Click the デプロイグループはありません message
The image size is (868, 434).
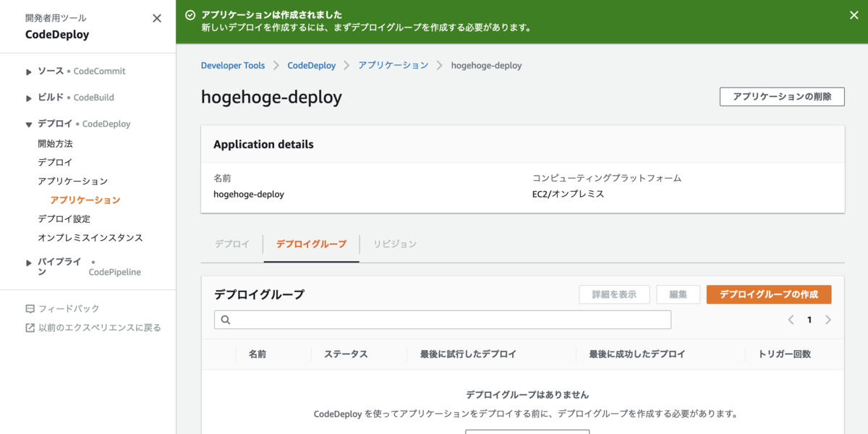(x=527, y=395)
